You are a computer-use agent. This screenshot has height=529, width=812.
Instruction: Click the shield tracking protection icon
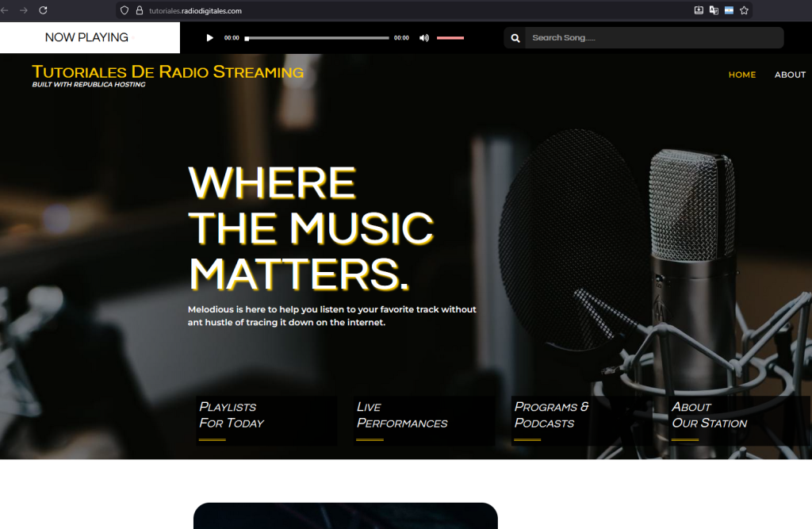pyautogui.click(x=124, y=10)
